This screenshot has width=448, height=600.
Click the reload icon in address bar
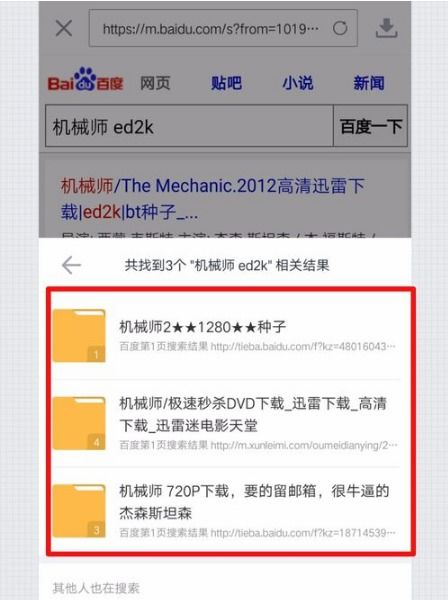tap(340, 28)
